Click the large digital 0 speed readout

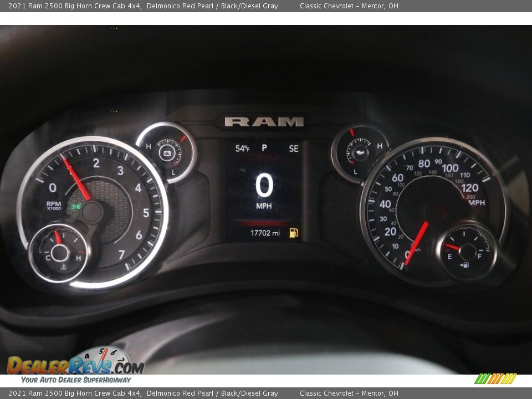coord(264,185)
